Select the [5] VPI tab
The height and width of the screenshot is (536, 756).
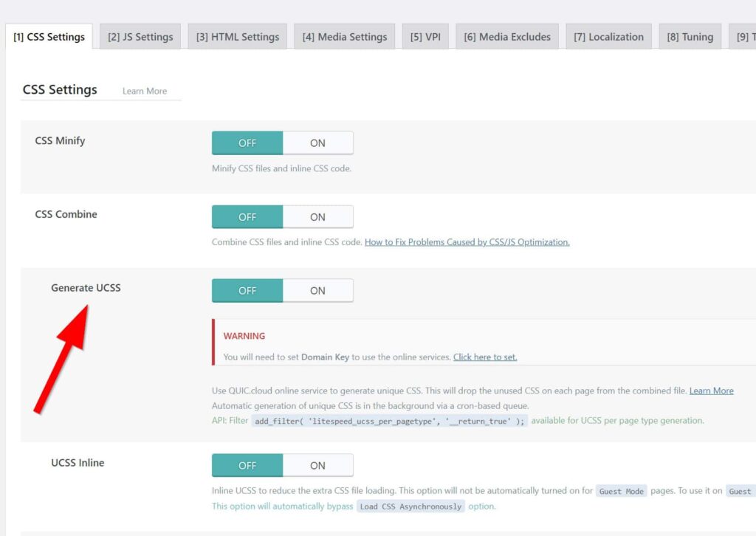[x=425, y=37]
